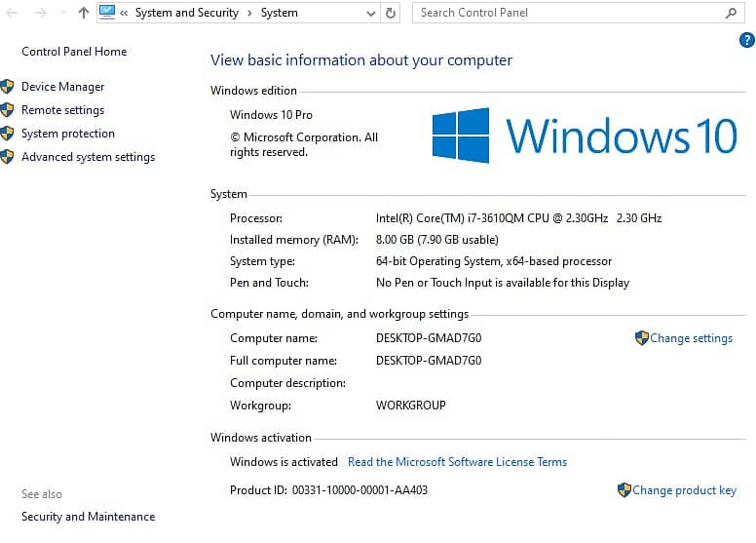Screen dimensions: 756x543
Task: Click the forward navigation arrow
Action: [40, 13]
